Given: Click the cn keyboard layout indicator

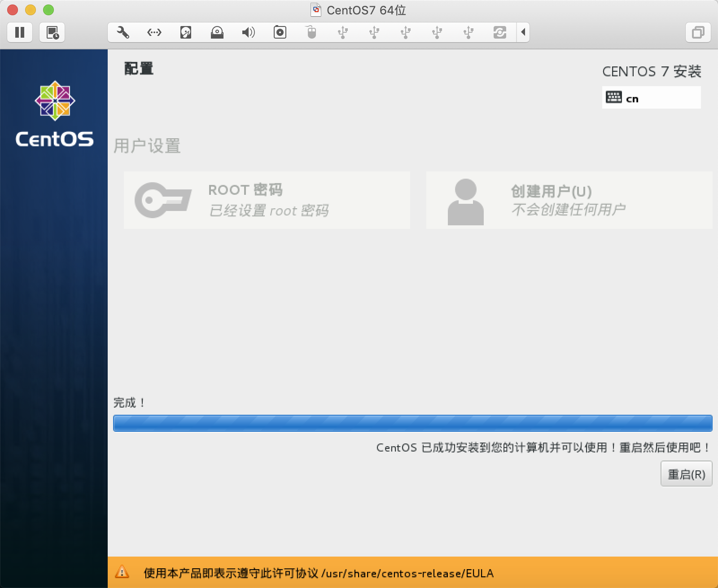Looking at the screenshot, I should coord(651,98).
